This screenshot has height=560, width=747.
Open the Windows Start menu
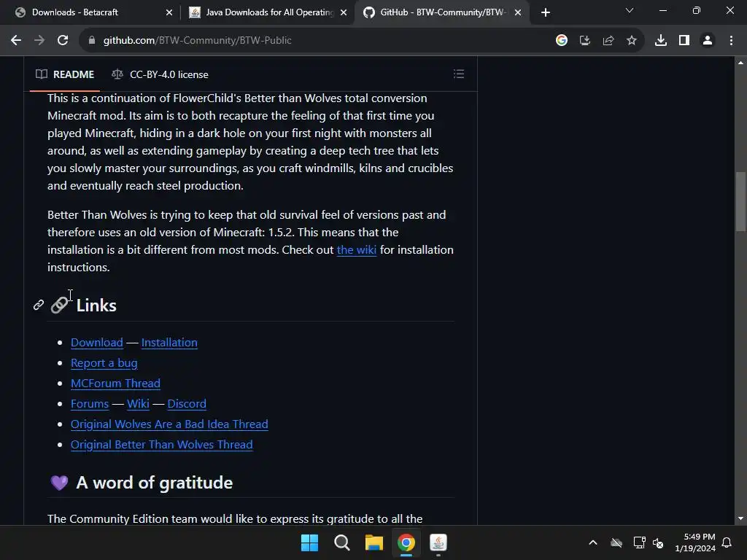click(309, 542)
